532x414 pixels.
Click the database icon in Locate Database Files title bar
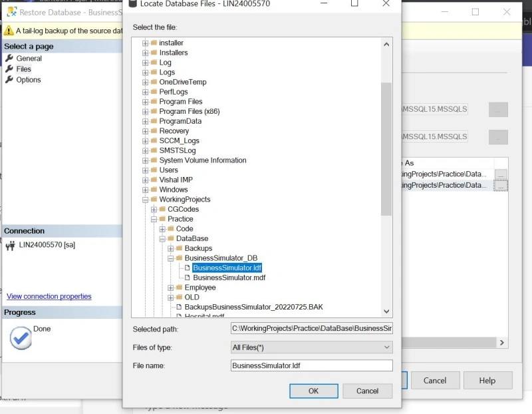[x=132, y=4]
